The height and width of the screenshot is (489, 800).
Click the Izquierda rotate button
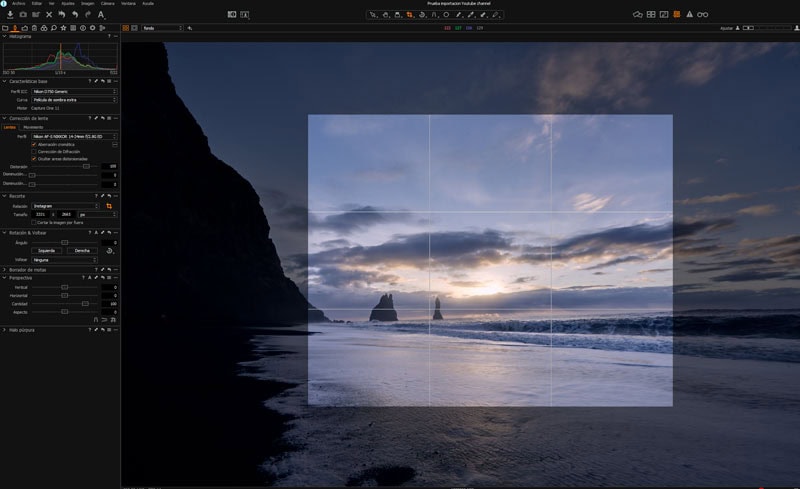point(46,250)
